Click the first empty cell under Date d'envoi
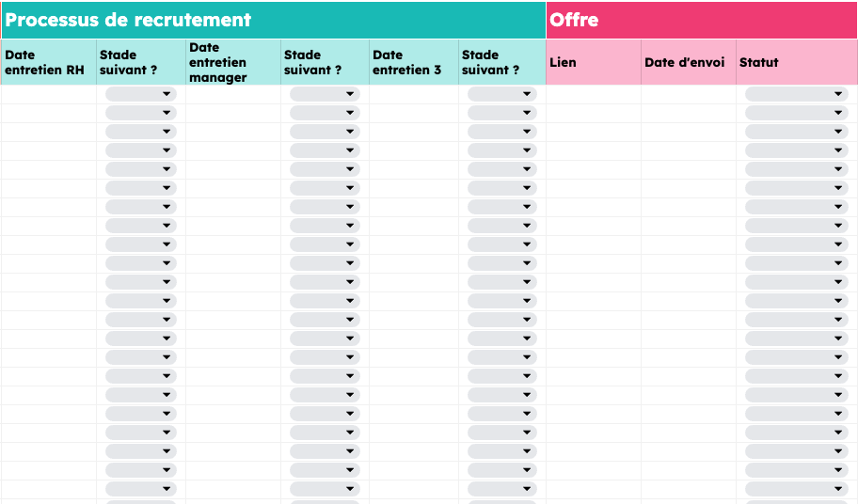 (x=688, y=94)
